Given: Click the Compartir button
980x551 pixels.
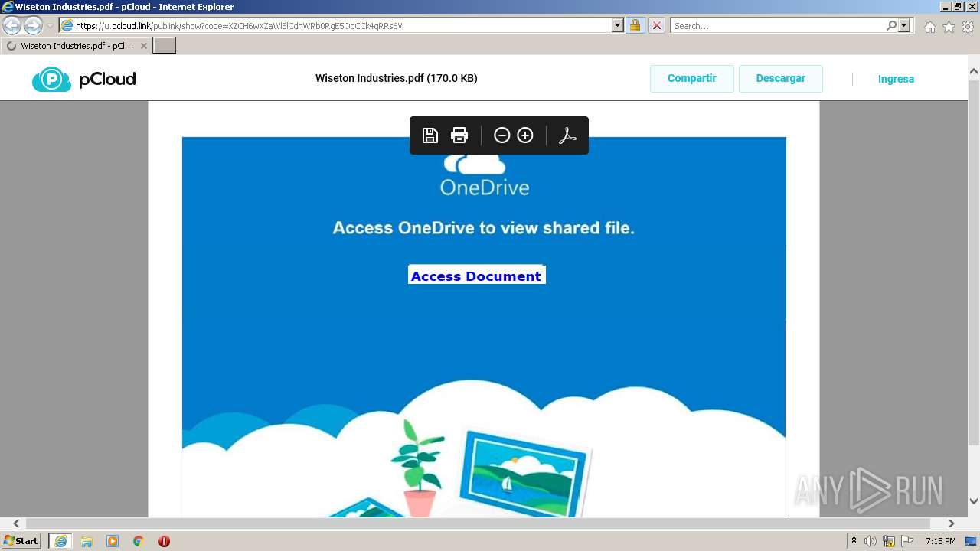Looking at the screenshot, I should [x=692, y=79].
